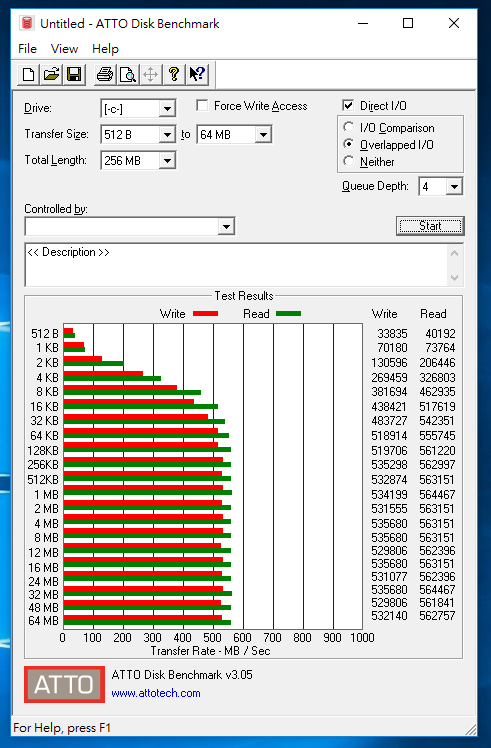Click the 48 MB read value 561841

coord(437,603)
